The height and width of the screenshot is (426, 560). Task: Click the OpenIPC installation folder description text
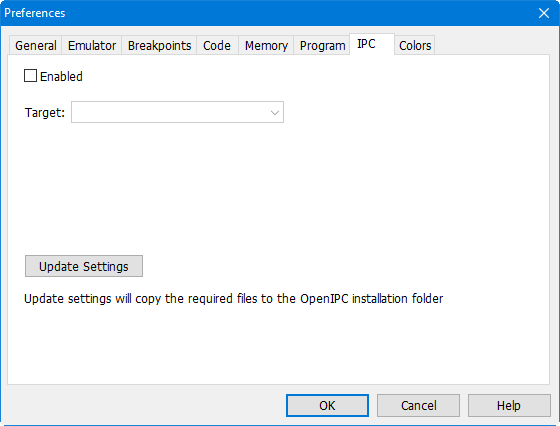234,299
